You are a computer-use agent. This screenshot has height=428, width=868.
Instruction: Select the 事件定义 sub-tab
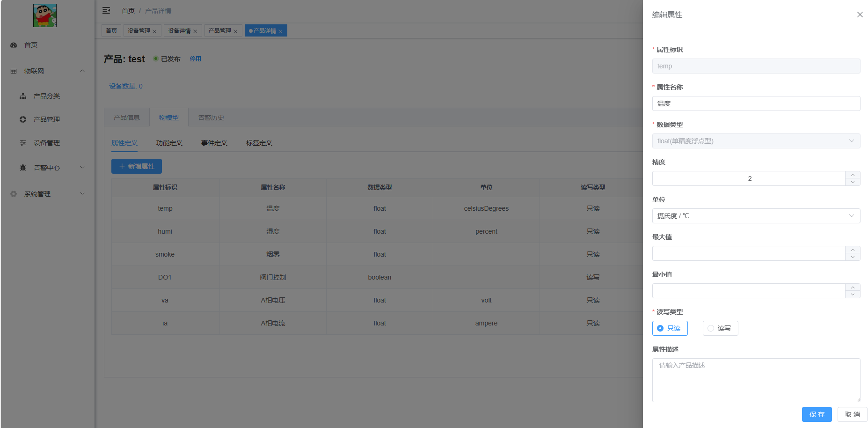[214, 143]
